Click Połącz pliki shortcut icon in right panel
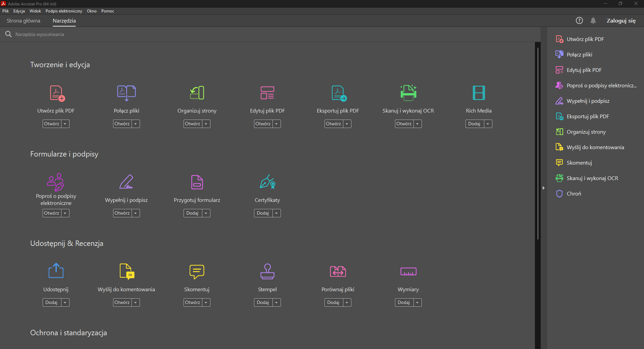Viewport: 644px width, 349px height. pos(559,54)
